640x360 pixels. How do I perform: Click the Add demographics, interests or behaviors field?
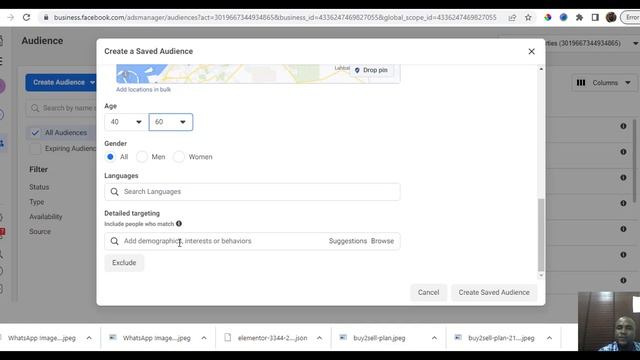(252, 241)
